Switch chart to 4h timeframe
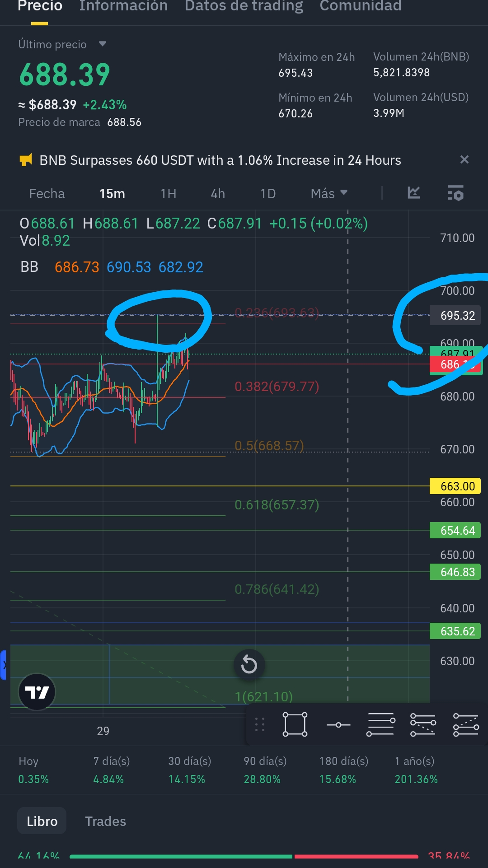The width and height of the screenshot is (488, 868). point(218,194)
